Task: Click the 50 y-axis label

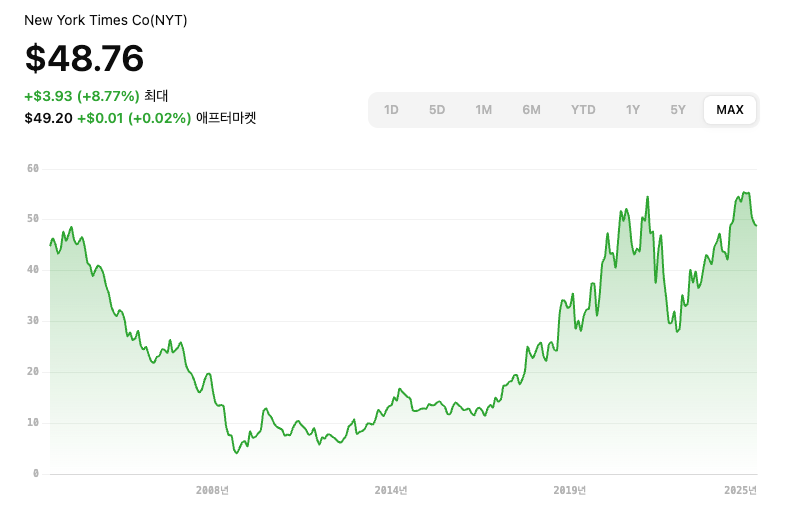Action: [x=33, y=219]
